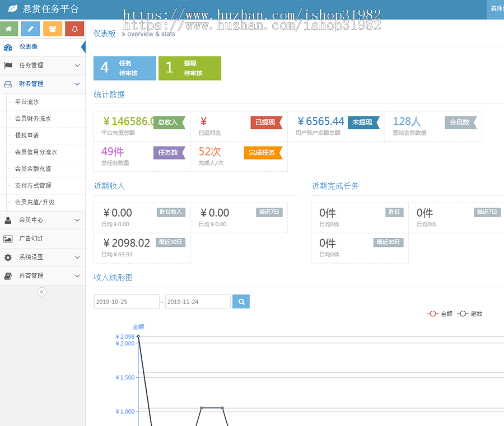Click the leaf logo in header
Viewport: 504px width, 426px height.
11,10
